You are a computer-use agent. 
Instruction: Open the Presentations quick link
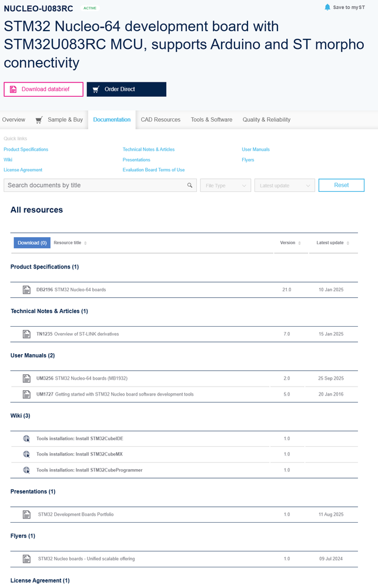[136, 160]
